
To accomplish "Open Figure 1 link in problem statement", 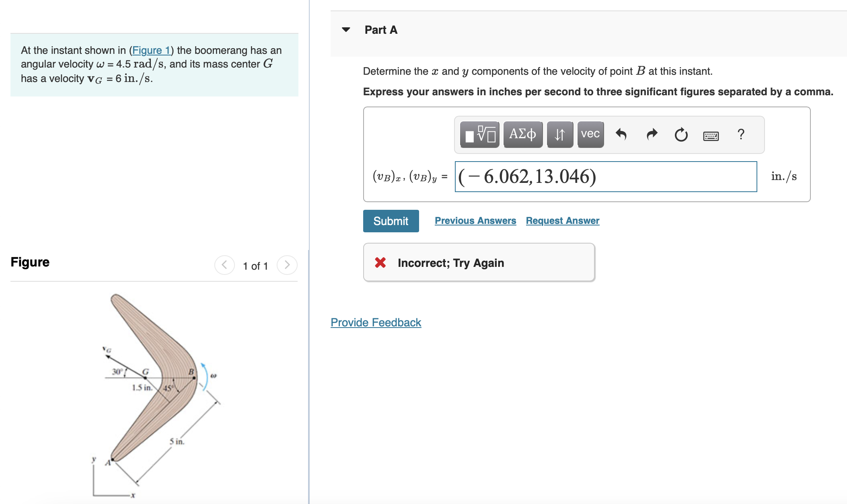I will click(x=152, y=50).
